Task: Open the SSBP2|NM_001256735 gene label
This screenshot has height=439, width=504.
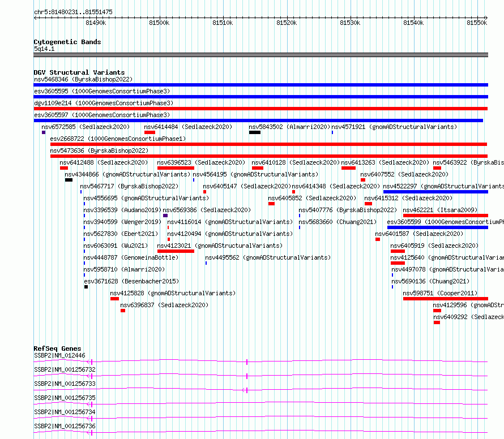Action: tap(65, 398)
